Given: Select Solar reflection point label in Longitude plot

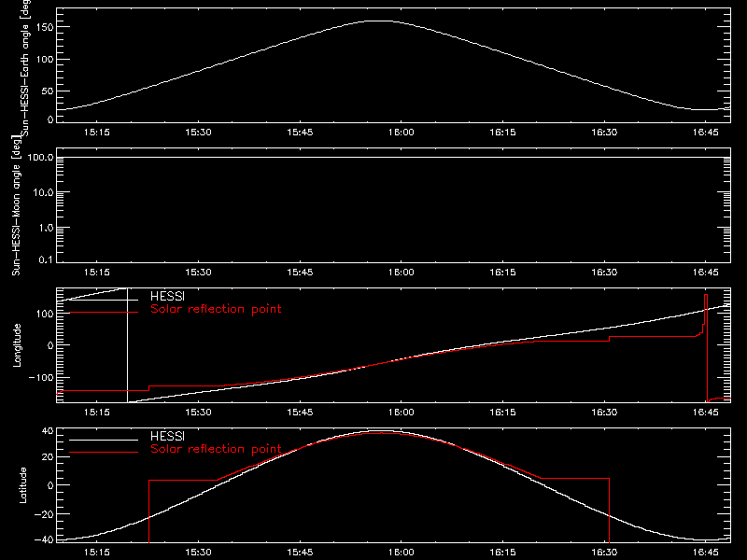Looking at the screenshot, I should coord(216,309).
